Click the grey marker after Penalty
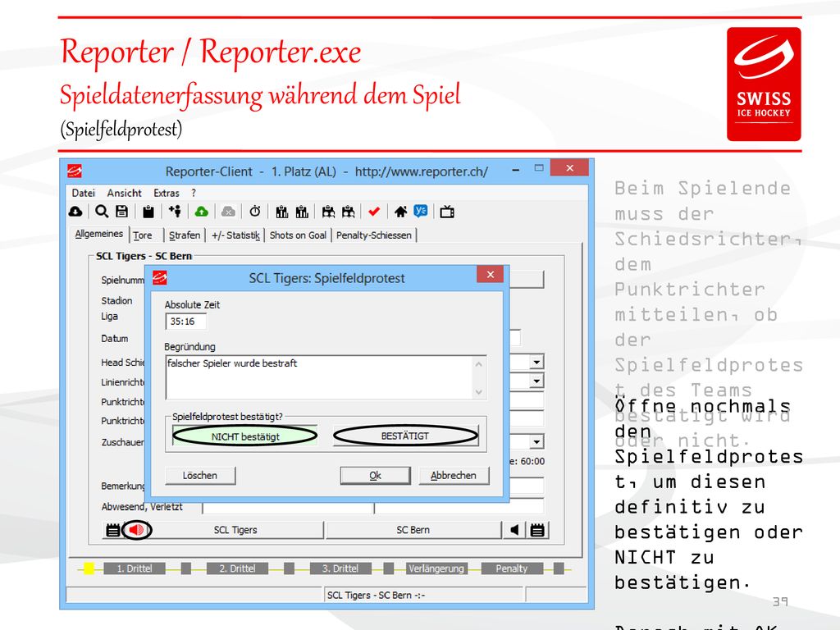This screenshot has width=840, height=630. click(558, 568)
